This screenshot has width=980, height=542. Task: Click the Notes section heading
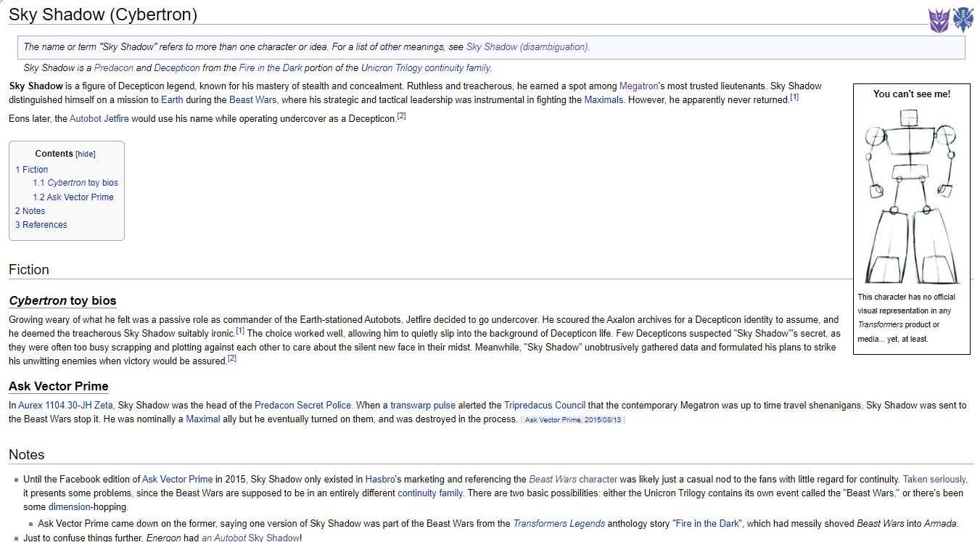27,454
